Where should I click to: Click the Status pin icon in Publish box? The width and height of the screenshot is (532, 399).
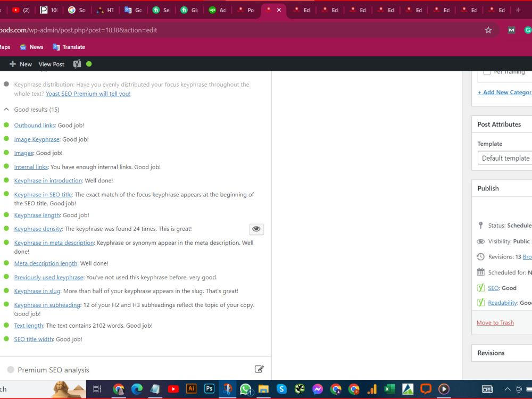pos(480,225)
